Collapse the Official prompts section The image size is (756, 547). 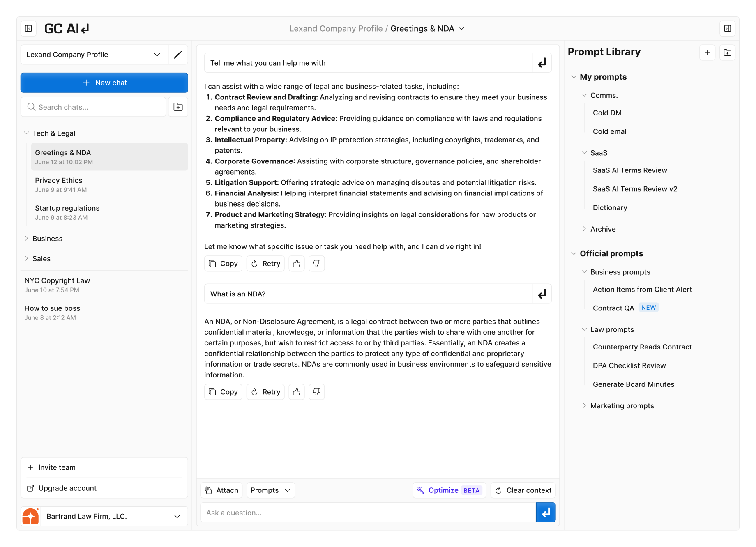pyautogui.click(x=574, y=253)
